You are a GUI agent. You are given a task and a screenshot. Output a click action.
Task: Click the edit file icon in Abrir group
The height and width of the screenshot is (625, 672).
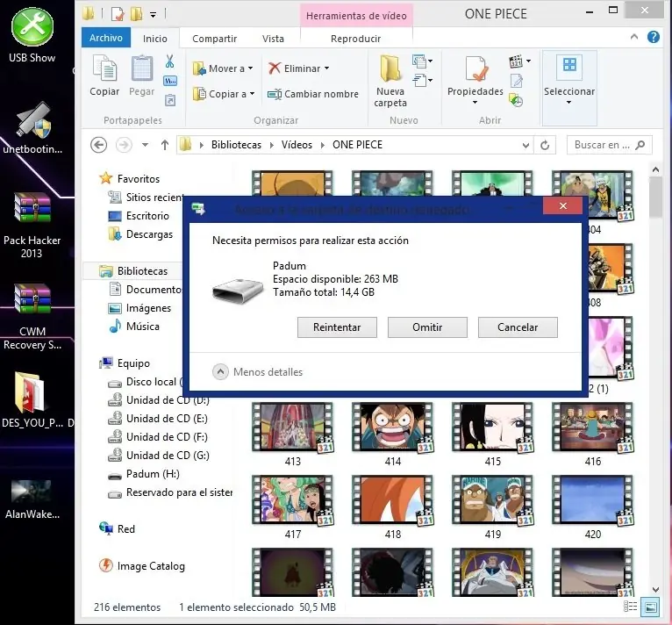[517, 81]
